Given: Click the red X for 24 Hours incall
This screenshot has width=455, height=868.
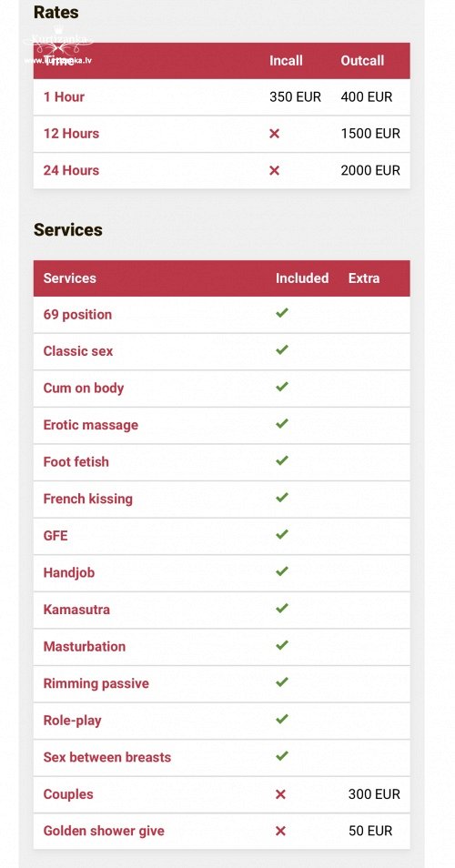Looking at the screenshot, I should (274, 170).
